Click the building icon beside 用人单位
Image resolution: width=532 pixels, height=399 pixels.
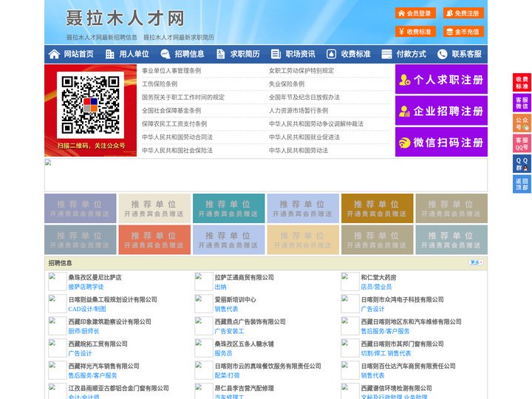tap(109, 54)
